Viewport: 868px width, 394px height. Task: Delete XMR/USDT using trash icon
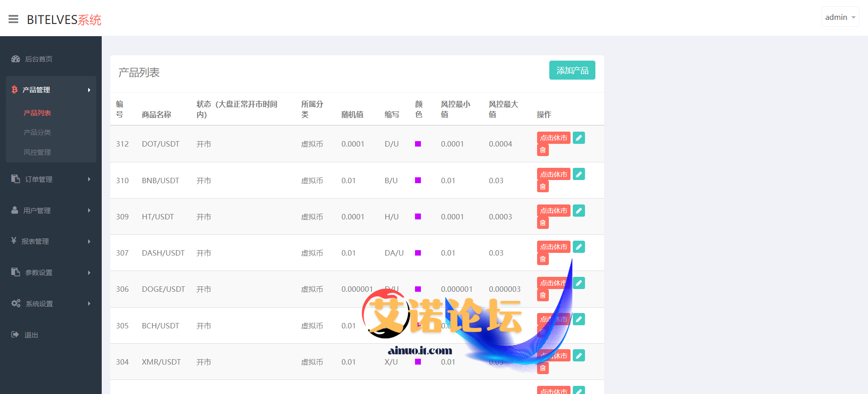click(x=542, y=368)
